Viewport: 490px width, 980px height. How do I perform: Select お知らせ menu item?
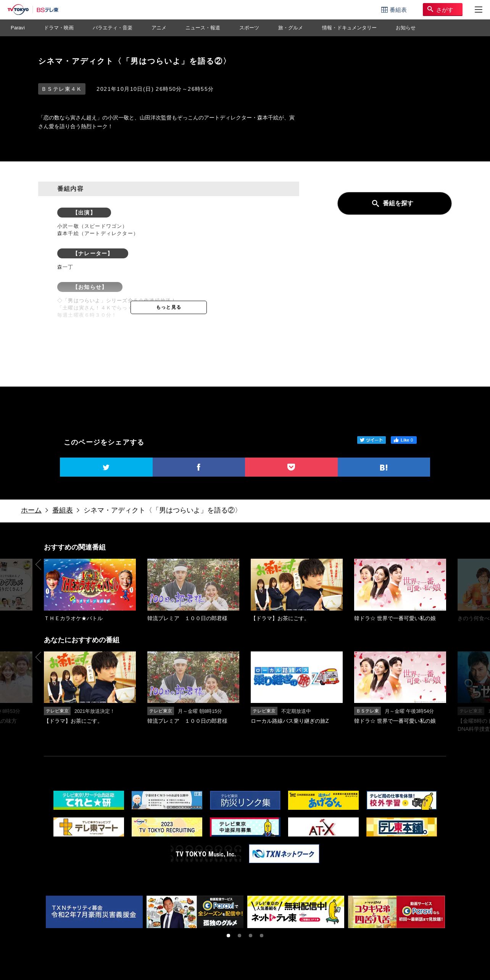[405, 28]
